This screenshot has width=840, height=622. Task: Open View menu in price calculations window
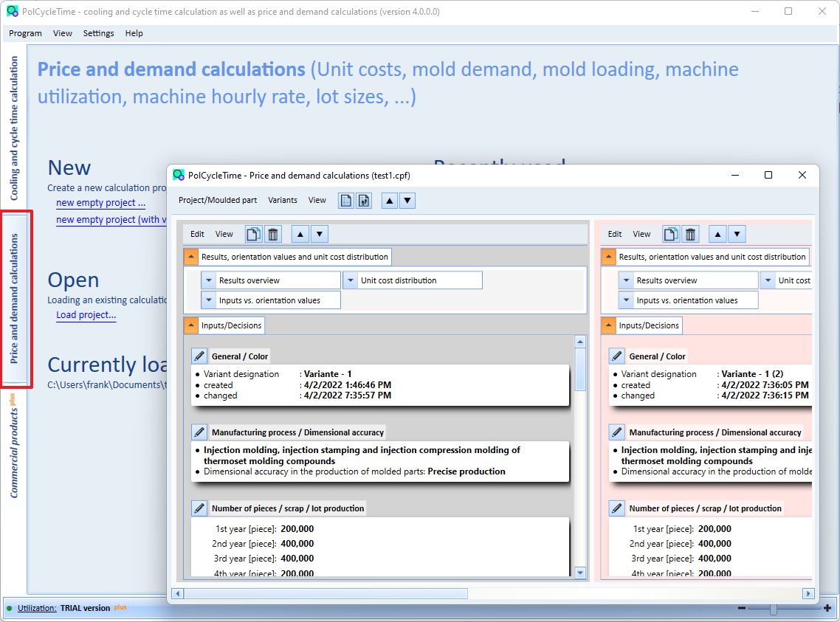[317, 200]
